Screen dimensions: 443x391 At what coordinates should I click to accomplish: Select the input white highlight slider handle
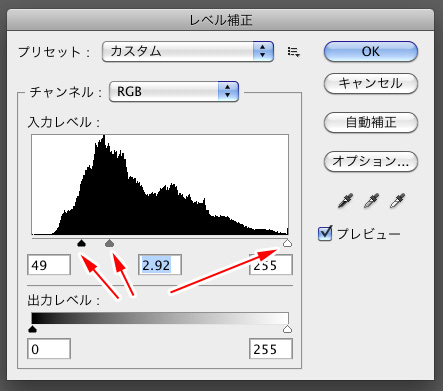click(x=287, y=243)
